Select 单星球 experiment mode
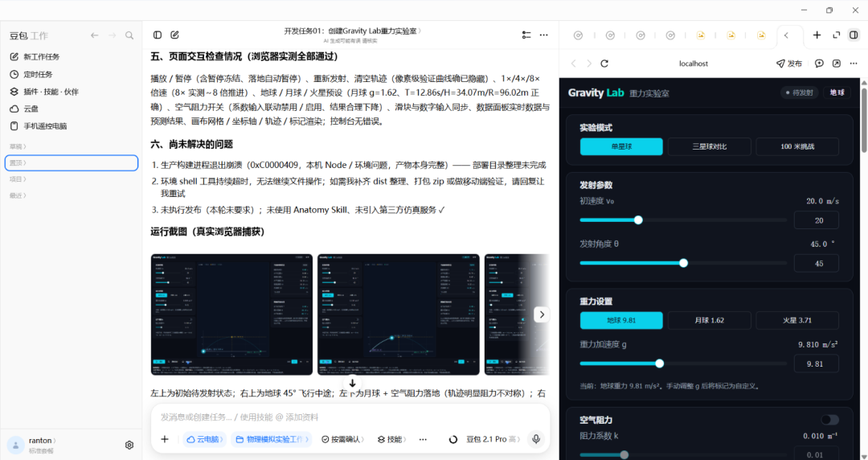 point(621,146)
